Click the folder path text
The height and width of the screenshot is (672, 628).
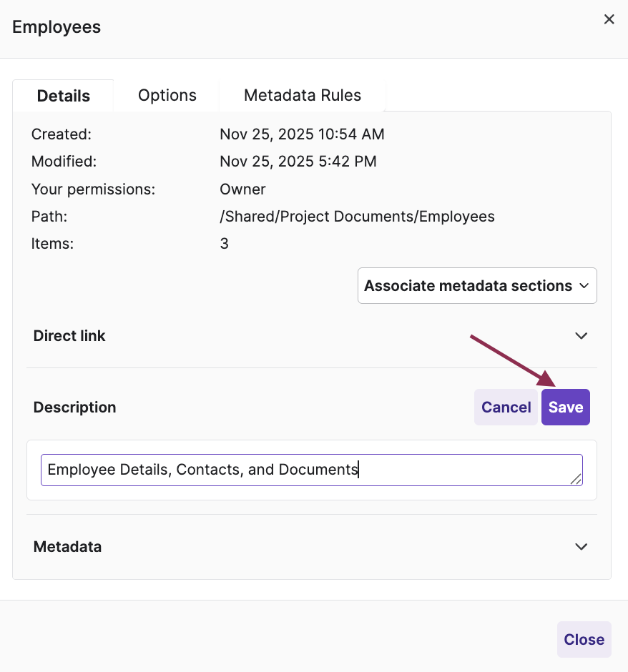(357, 216)
